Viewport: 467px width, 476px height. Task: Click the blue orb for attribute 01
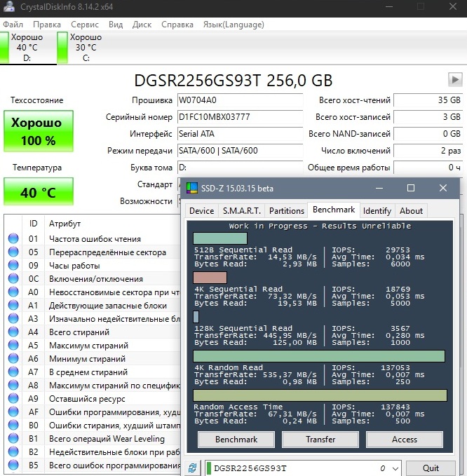(13, 239)
